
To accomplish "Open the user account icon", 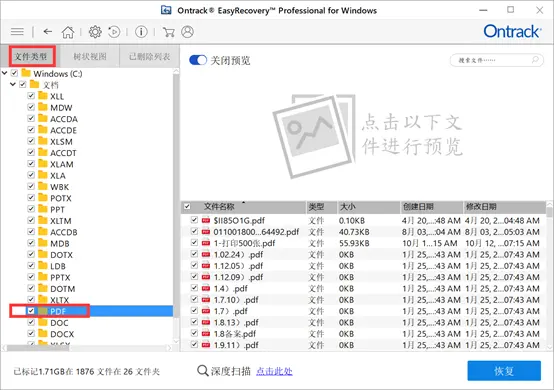I will pyautogui.click(x=187, y=32).
